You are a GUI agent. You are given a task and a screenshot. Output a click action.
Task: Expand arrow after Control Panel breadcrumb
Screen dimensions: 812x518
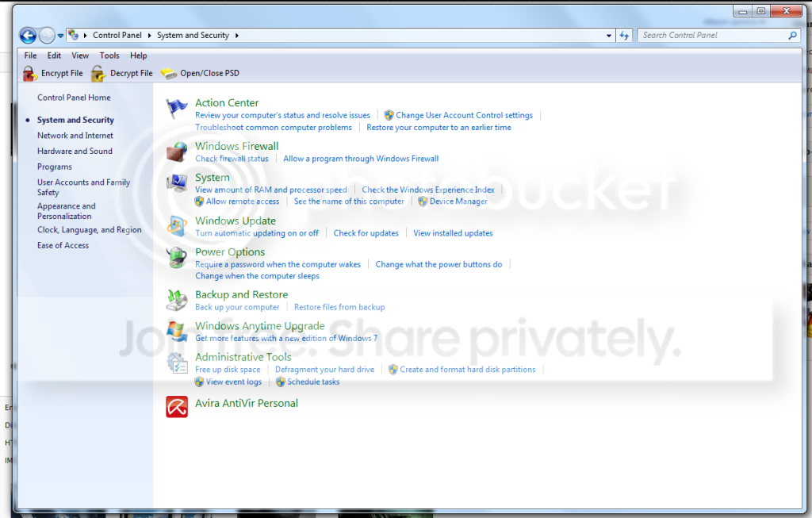point(149,35)
